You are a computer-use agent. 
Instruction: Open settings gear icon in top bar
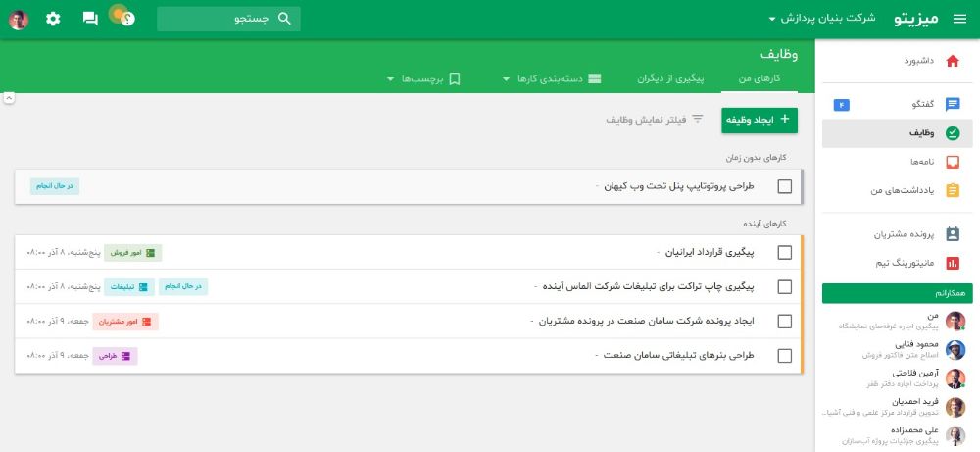tap(53, 19)
